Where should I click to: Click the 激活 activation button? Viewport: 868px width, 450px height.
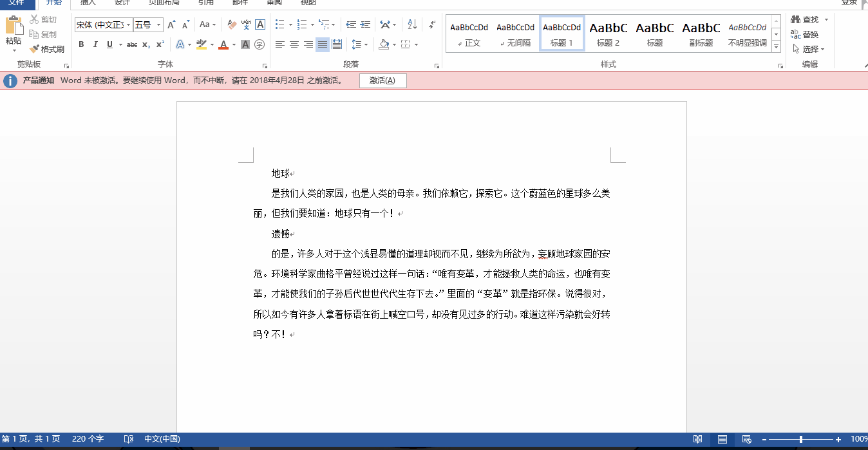382,80
